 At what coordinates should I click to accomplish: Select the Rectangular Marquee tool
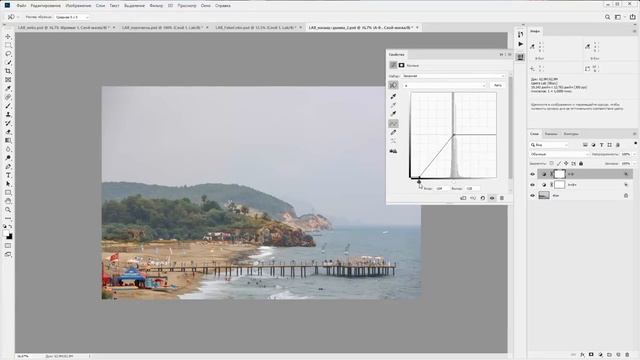click(8, 45)
